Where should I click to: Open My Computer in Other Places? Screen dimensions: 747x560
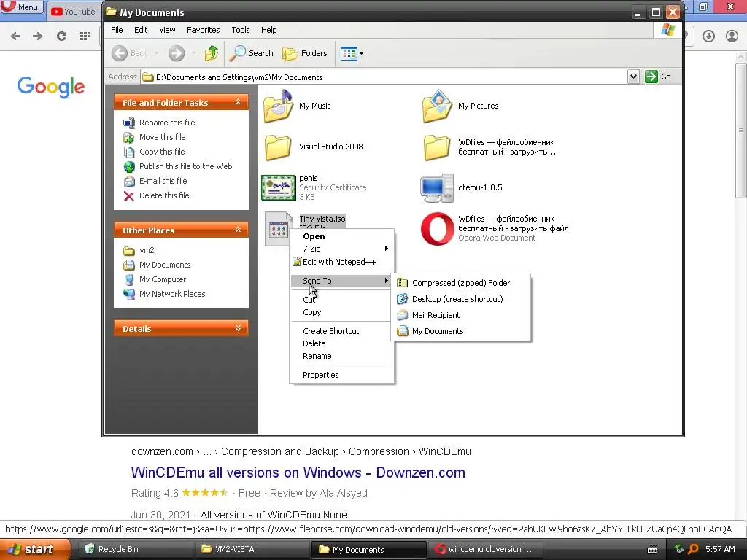tap(163, 279)
